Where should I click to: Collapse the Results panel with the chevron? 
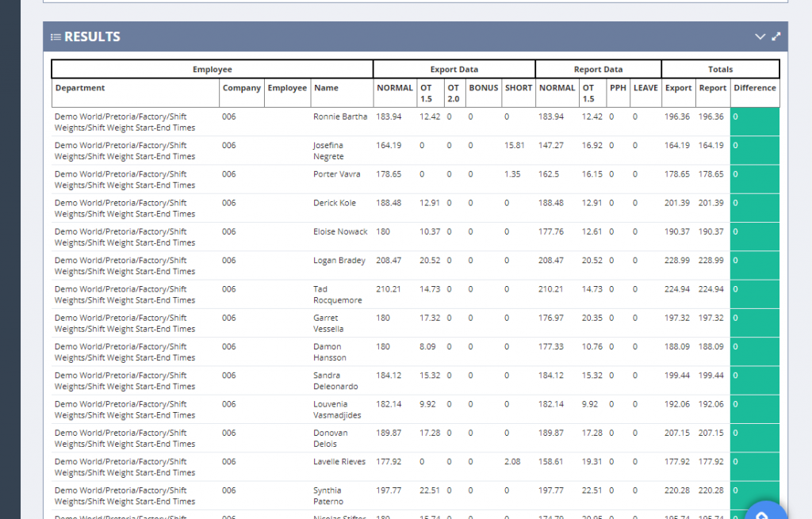pyautogui.click(x=760, y=36)
